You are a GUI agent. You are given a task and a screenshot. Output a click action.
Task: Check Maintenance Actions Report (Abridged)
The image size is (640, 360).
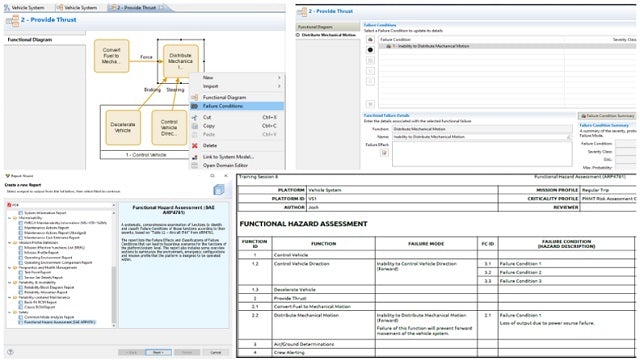pyautogui.click(x=21, y=233)
